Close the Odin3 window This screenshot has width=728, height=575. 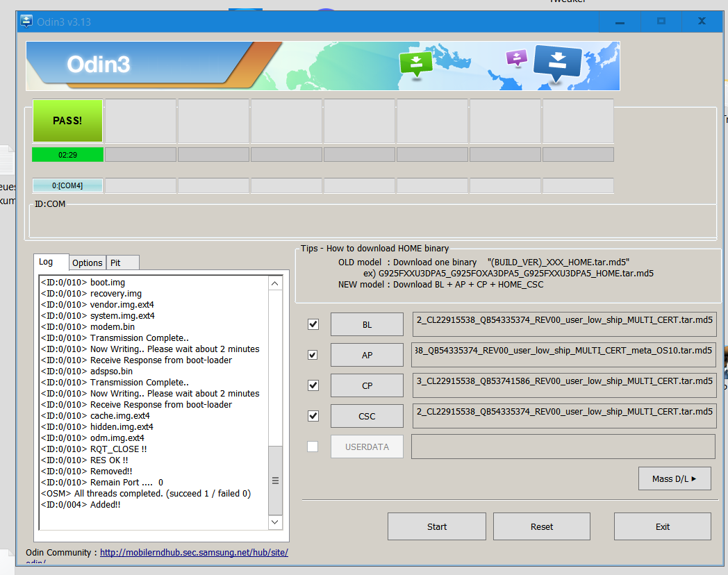coord(702,22)
